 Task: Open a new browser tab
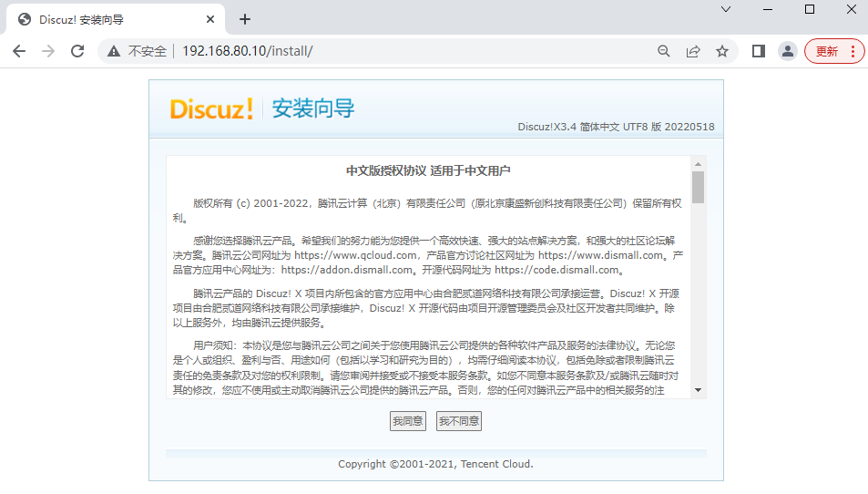[x=245, y=19]
